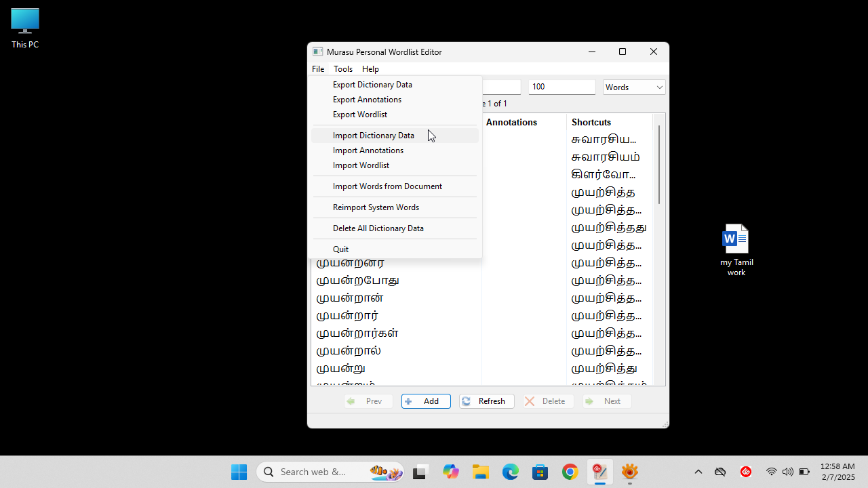
Task: Open Copilot from the taskbar
Action: point(451,472)
